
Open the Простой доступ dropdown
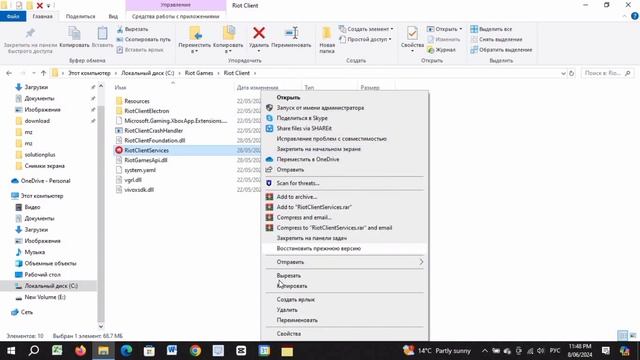(x=365, y=40)
